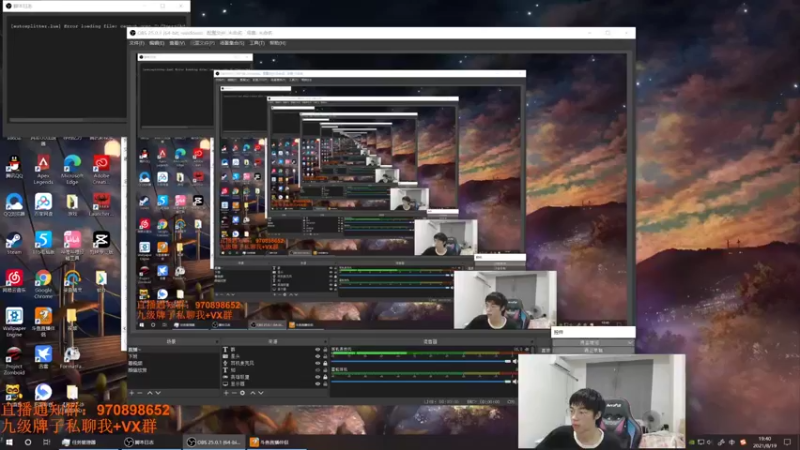Move selected scene up in Scenes panel
Image resolution: width=800 pixels, height=450 pixels.
149,393
